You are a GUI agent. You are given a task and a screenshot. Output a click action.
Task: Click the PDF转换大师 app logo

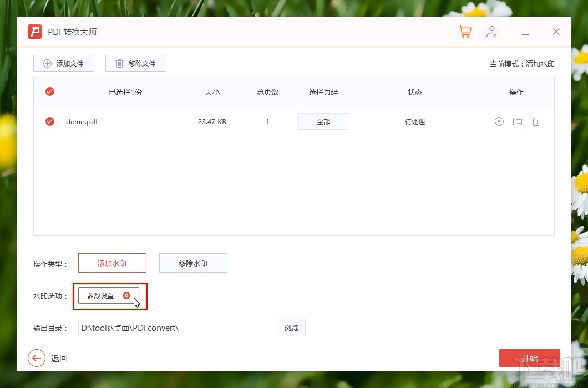point(35,32)
